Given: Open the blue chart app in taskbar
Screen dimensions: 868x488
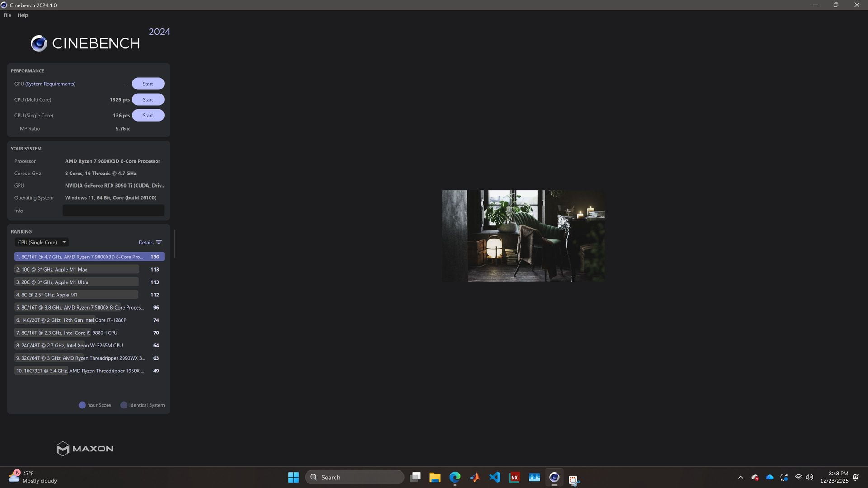Looking at the screenshot, I should click(x=534, y=477).
